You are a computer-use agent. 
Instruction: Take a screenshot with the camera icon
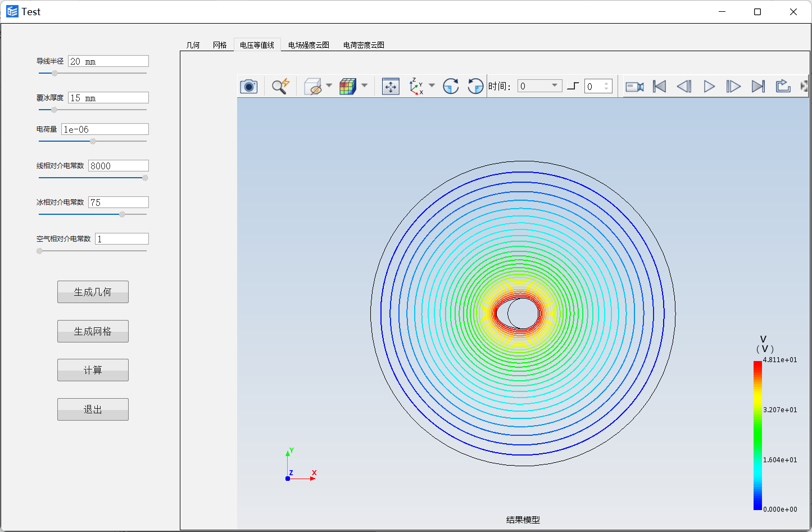248,86
